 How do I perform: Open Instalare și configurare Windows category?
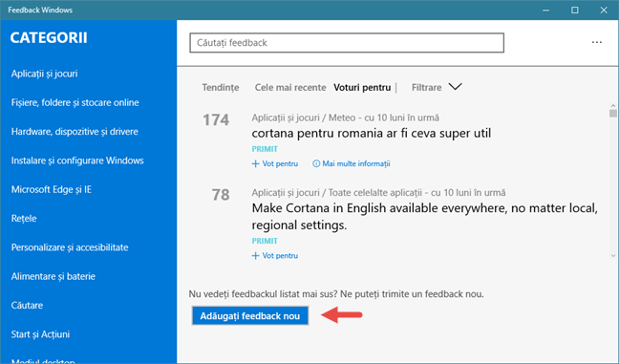77,161
